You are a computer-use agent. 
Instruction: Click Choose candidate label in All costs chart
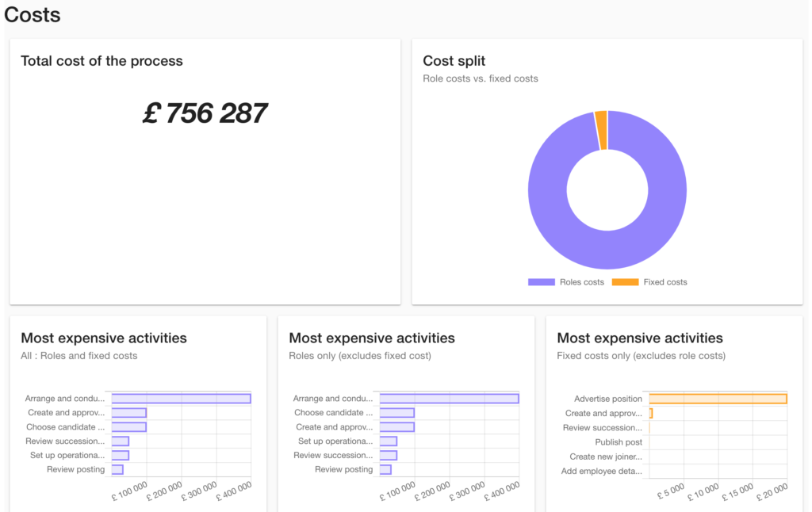tap(65, 427)
